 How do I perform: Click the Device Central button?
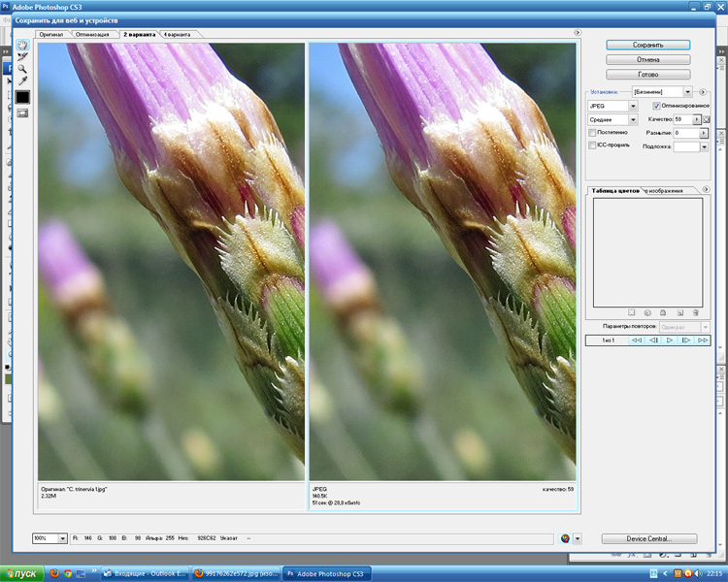(x=647, y=538)
